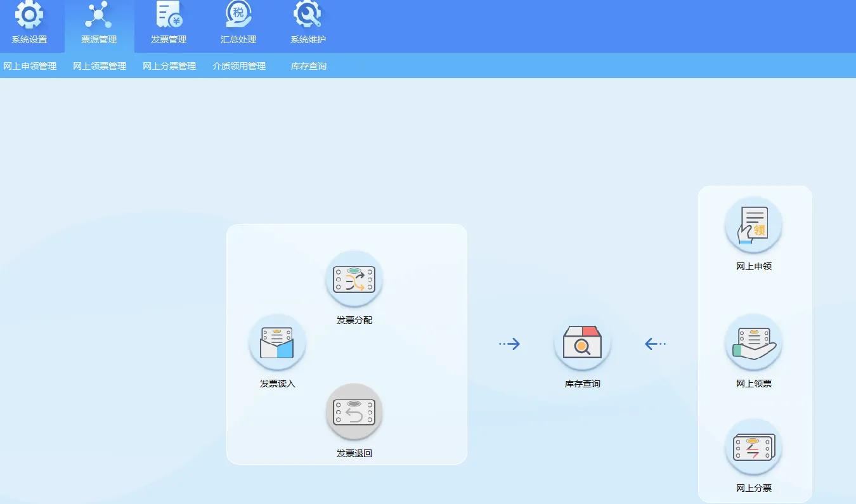Launch the 网上分票 icon
The image size is (856, 504).
(754, 447)
